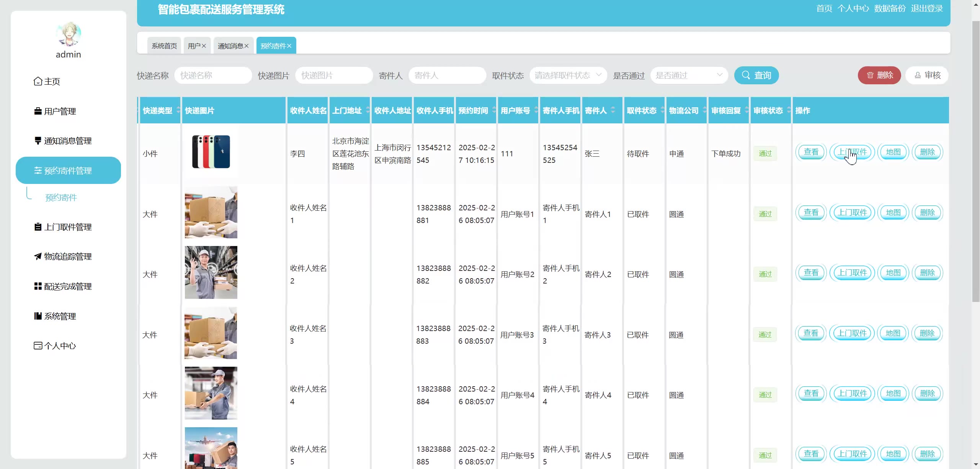Image resolution: width=980 pixels, height=469 pixels.
Task: Click into the 快递名称 input field
Action: tap(213, 75)
